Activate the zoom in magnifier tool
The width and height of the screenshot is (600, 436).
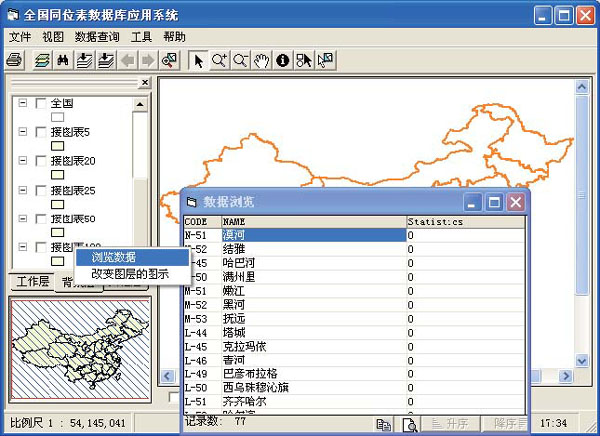click(x=219, y=60)
